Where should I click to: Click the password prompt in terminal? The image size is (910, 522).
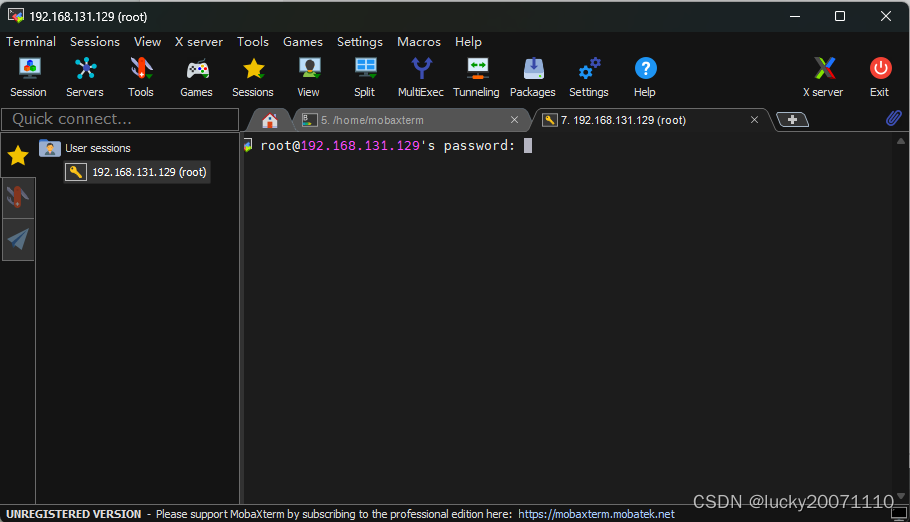click(388, 146)
